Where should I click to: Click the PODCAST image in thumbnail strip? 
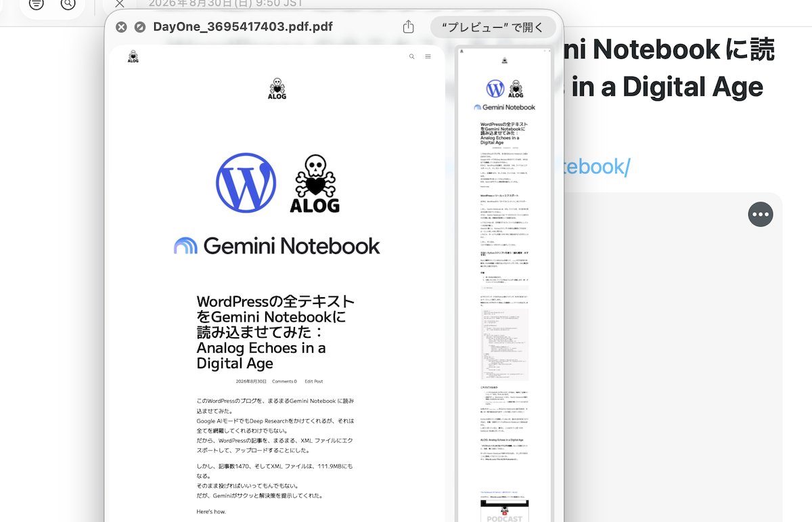coord(505,513)
